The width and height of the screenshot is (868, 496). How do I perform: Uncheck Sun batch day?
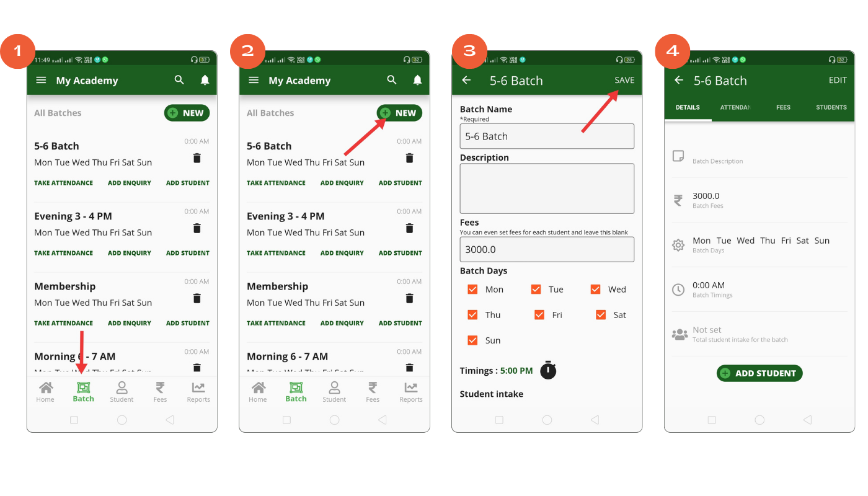point(472,340)
